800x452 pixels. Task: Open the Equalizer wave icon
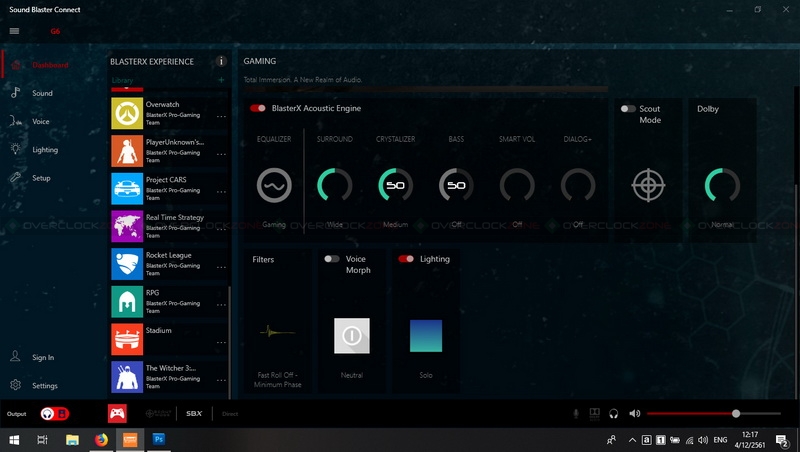tap(274, 185)
